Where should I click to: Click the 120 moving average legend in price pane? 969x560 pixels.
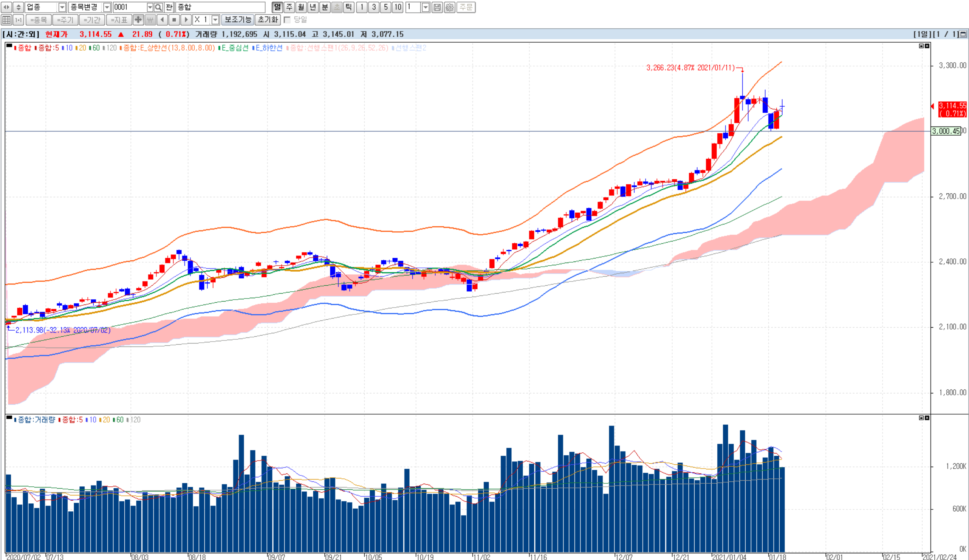pyautogui.click(x=110, y=48)
